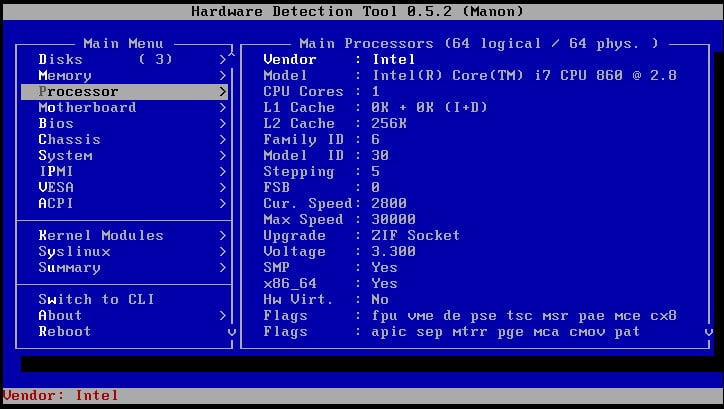The width and height of the screenshot is (724, 409).
Task: Select the Memory menu item
Action: pos(124,75)
